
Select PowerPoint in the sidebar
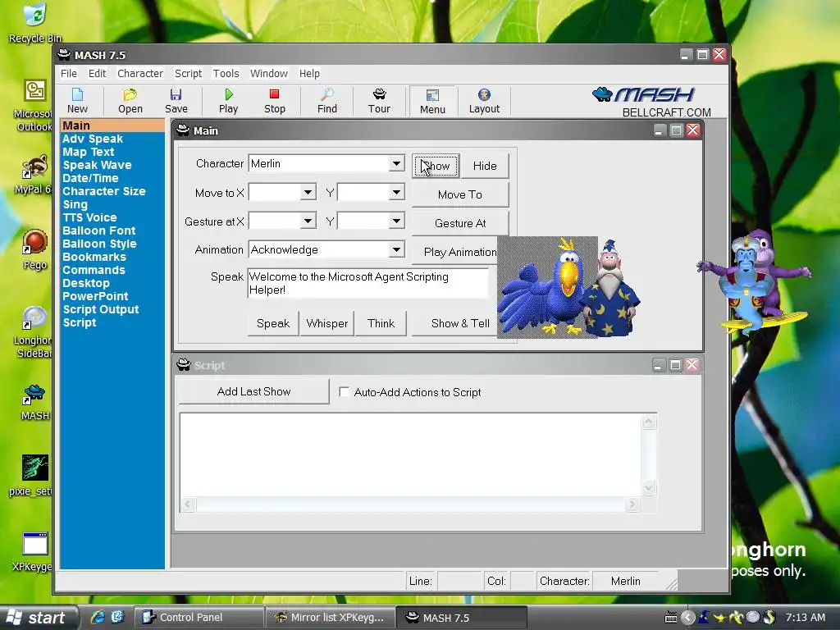pyautogui.click(x=95, y=296)
